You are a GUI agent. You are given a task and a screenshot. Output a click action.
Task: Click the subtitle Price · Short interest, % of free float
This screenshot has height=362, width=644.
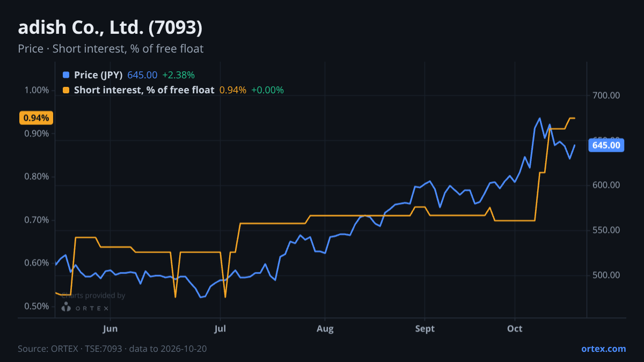(111, 49)
